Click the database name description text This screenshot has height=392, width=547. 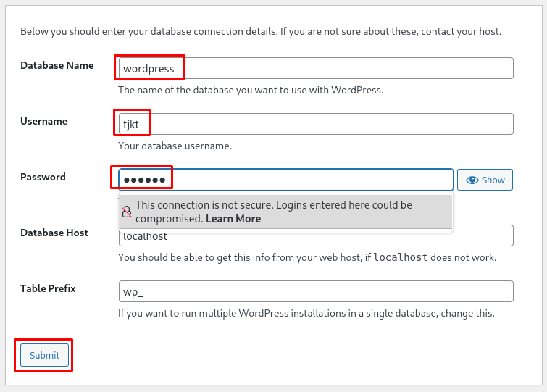[250, 90]
